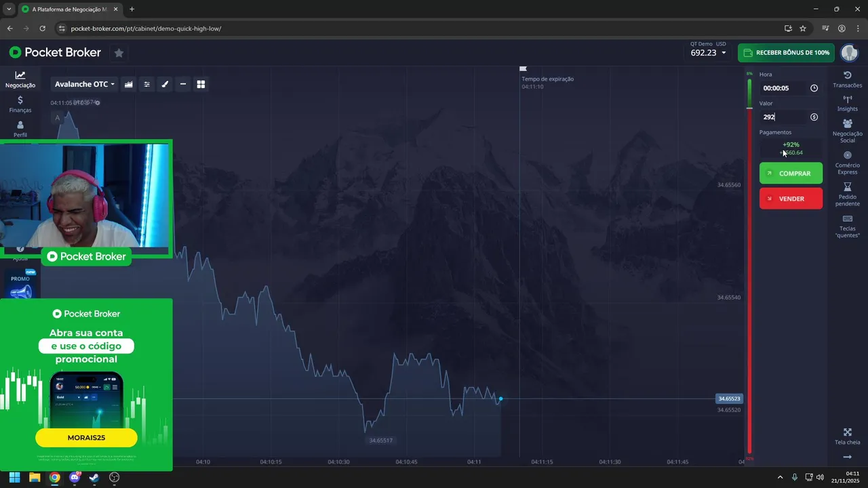Click the A indicator badge on chart

click(58, 118)
